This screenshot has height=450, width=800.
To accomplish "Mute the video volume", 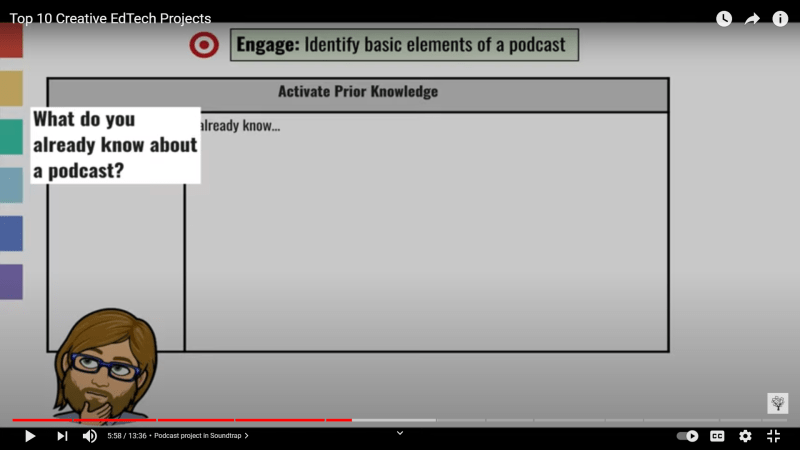I will [x=90, y=436].
